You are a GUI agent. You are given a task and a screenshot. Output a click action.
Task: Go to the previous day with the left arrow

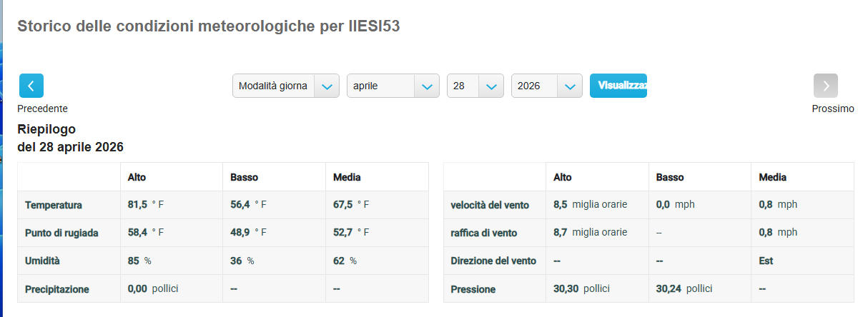pyautogui.click(x=31, y=86)
